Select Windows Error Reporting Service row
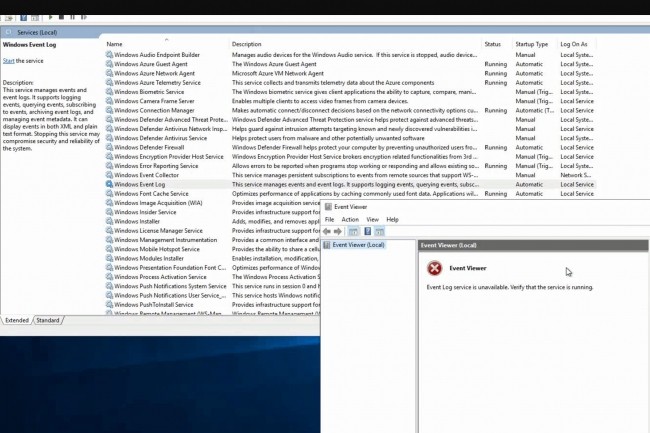 (x=350, y=166)
